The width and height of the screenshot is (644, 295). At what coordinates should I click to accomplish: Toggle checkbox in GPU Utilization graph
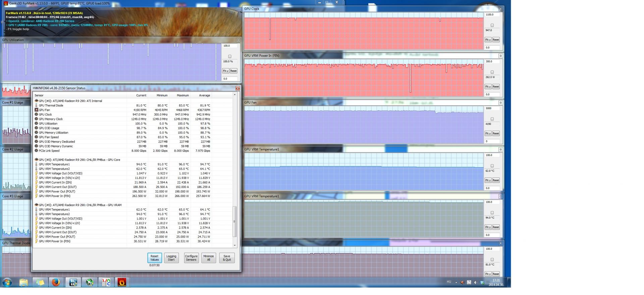229,56
